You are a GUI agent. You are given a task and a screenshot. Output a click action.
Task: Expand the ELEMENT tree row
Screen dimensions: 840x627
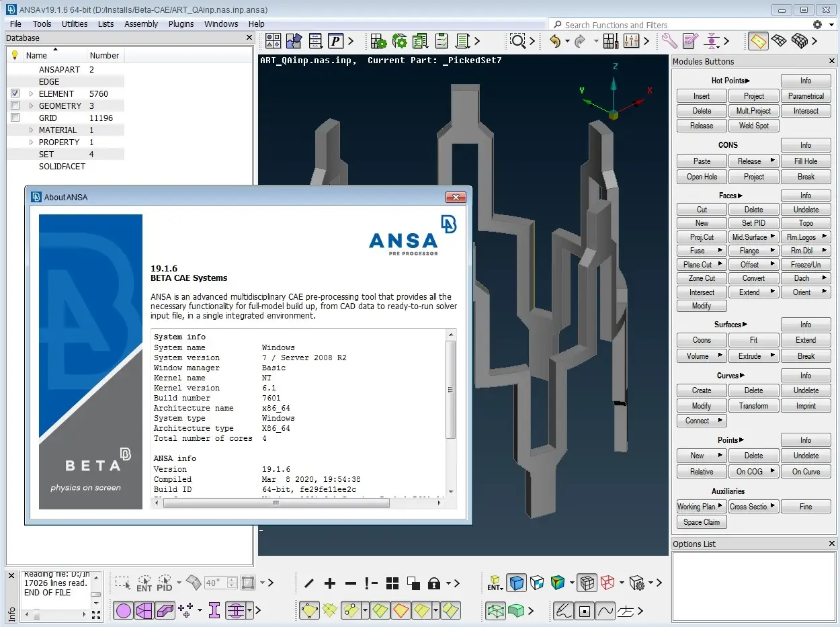pos(32,93)
